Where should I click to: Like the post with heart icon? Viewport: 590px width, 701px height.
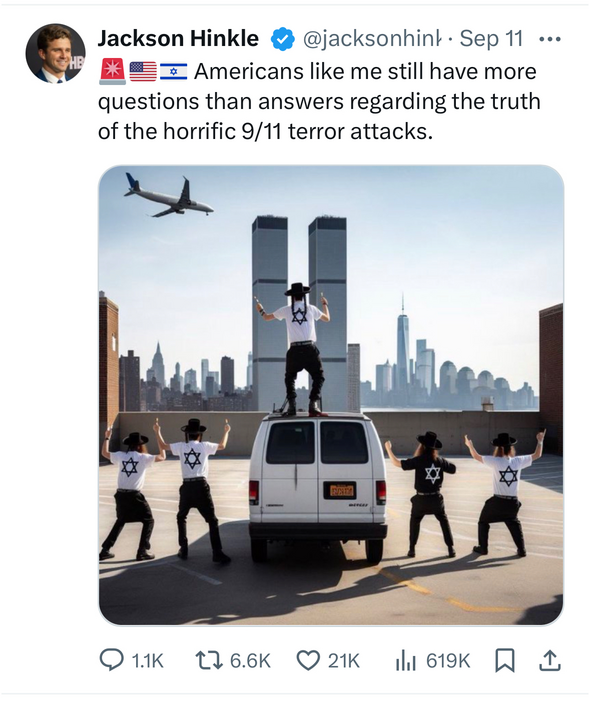click(x=308, y=661)
